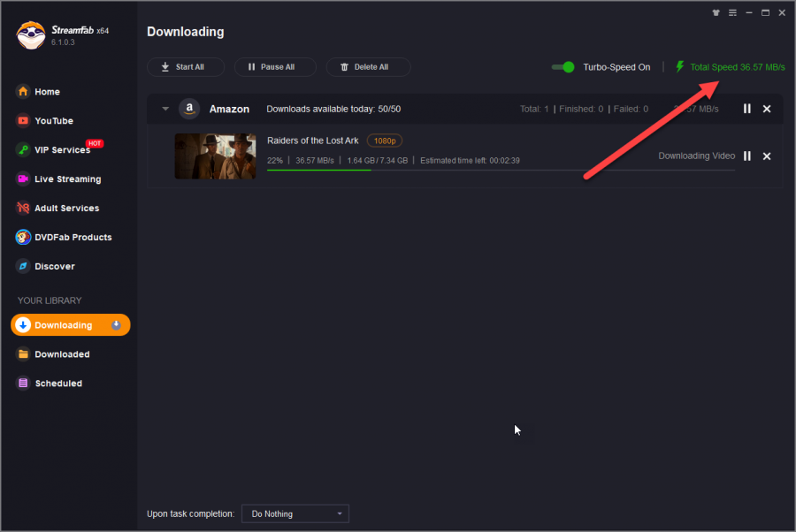The width and height of the screenshot is (796, 532).
Task: Click the Delete All button
Action: pos(368,67)
